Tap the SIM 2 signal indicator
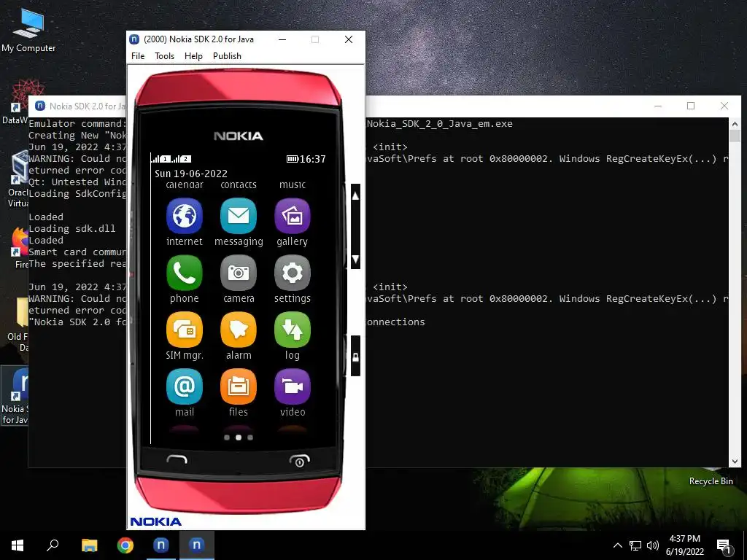The image size is (747, 560). coord(182,159)
